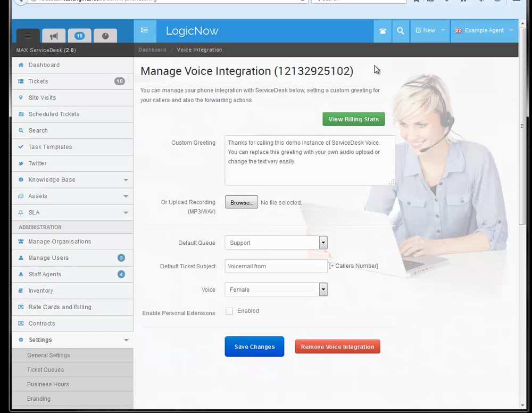532x413 pixels.
Task: Click the Twitter bird icon
Action: pyautogui.click(x=21, y=163)
